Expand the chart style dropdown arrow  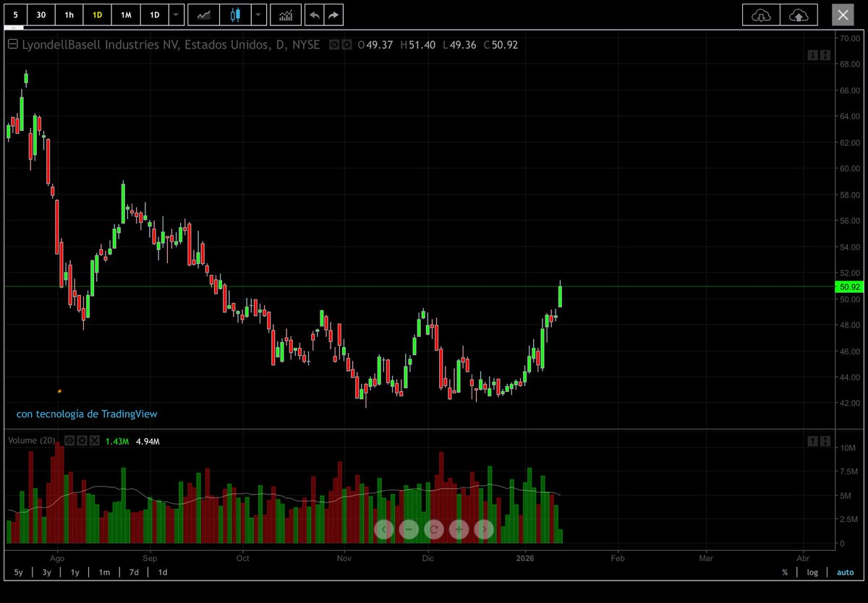pos(259,14)
